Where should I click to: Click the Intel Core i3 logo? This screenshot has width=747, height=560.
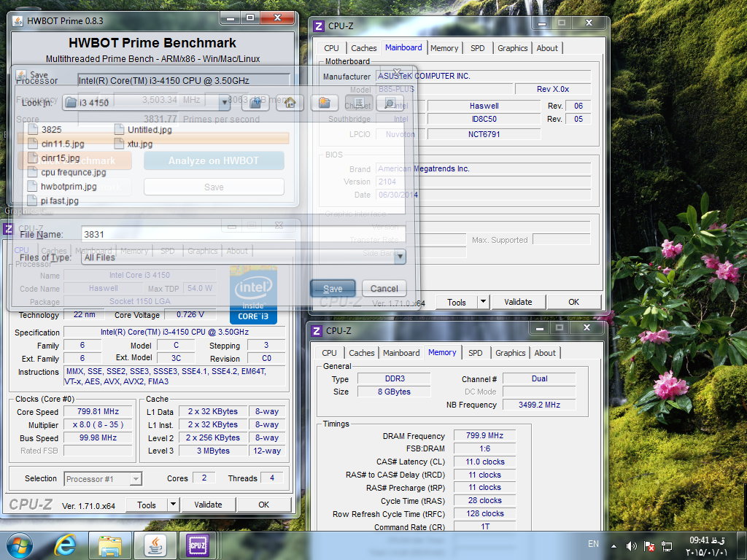coord(253,295)
